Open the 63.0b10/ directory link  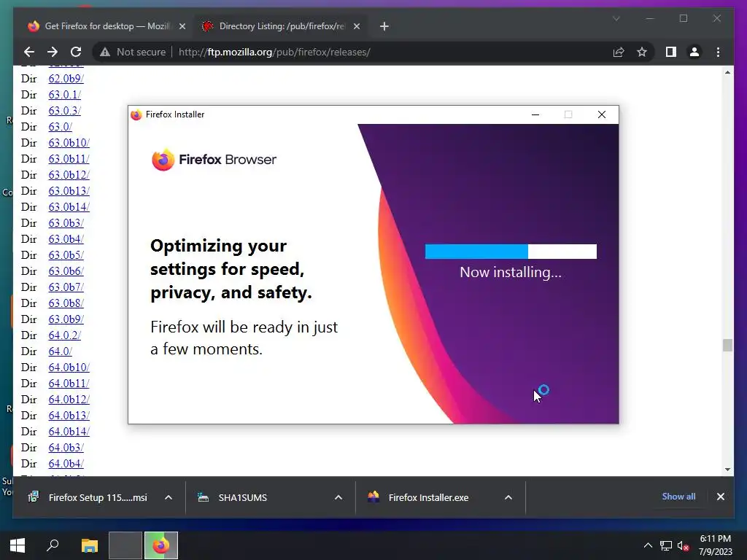coord(69,143)
